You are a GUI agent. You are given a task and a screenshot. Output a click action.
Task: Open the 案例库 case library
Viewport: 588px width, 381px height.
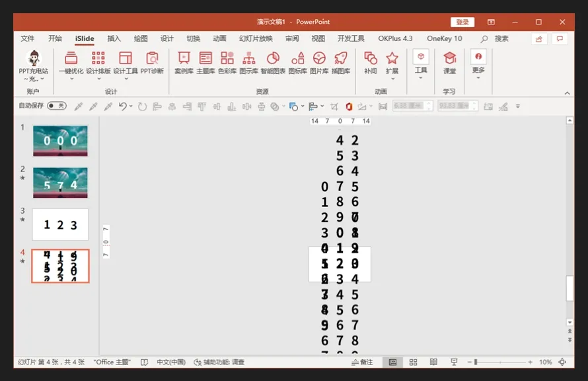tap(184, 59)
